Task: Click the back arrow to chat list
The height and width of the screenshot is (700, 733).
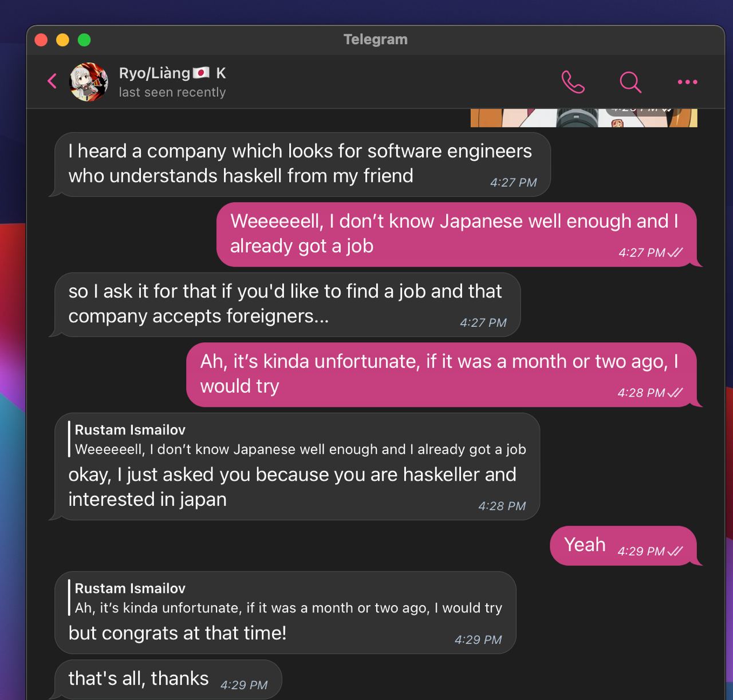Action: coord(52,81)
